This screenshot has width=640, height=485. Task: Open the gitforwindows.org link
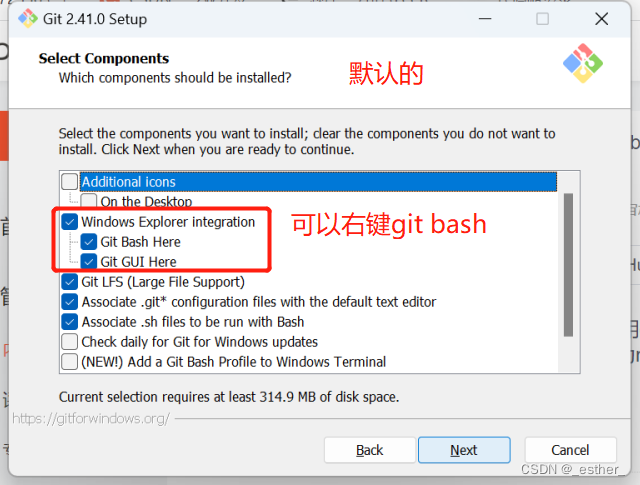91,418
